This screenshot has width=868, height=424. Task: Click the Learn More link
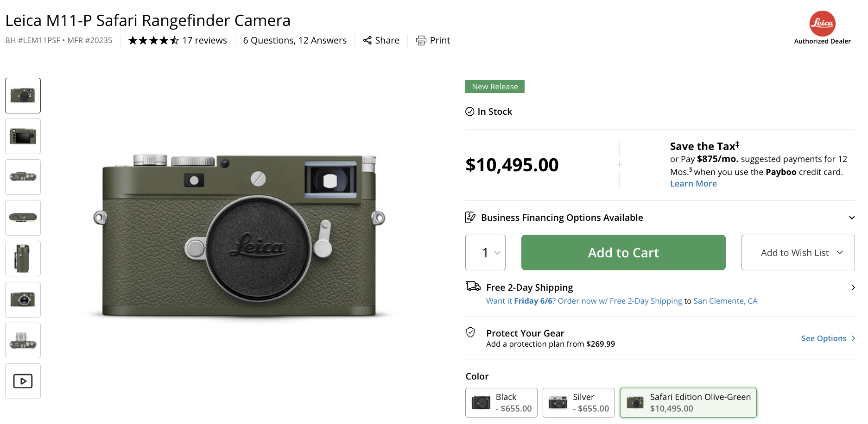click(693, 184)
